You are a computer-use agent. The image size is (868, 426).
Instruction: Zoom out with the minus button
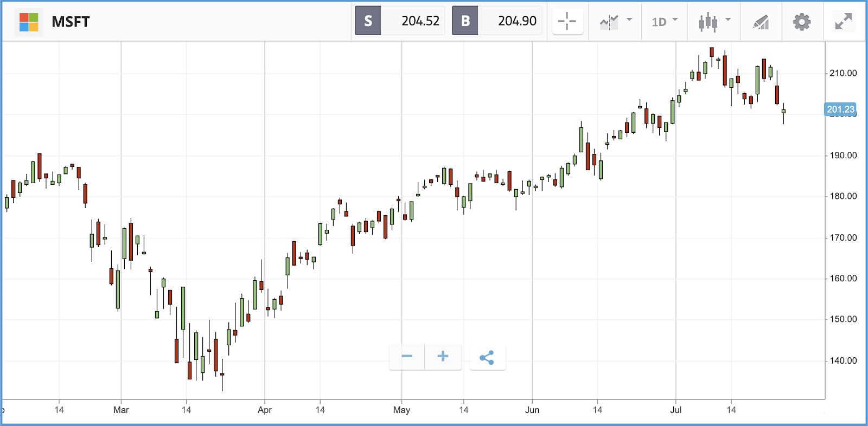[x=407, y=357]
